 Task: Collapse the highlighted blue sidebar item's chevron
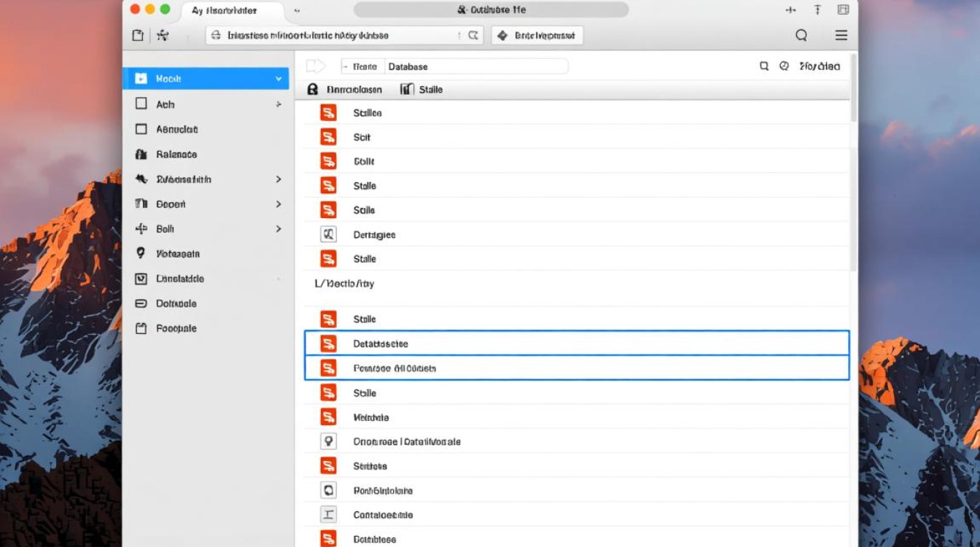(x=279, y=79)
